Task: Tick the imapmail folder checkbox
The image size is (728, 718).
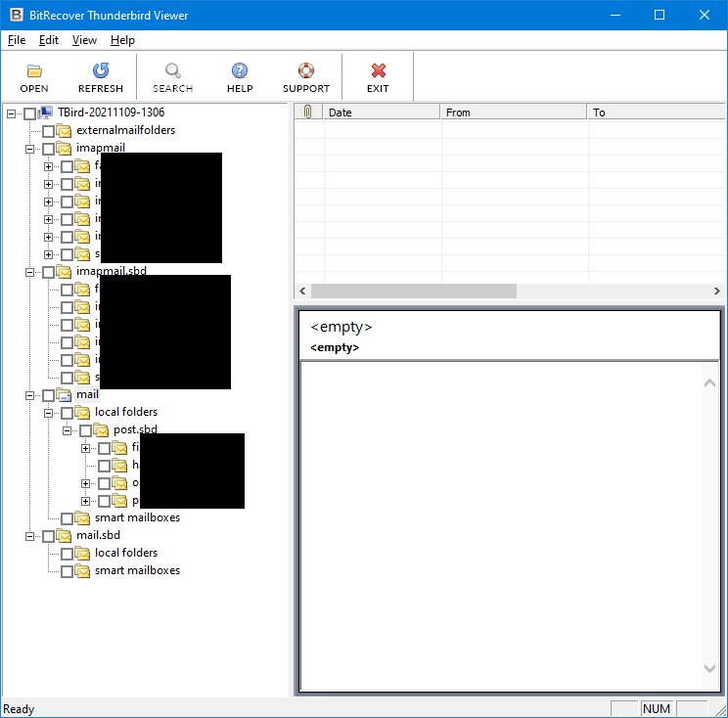Action: (48, 149)
